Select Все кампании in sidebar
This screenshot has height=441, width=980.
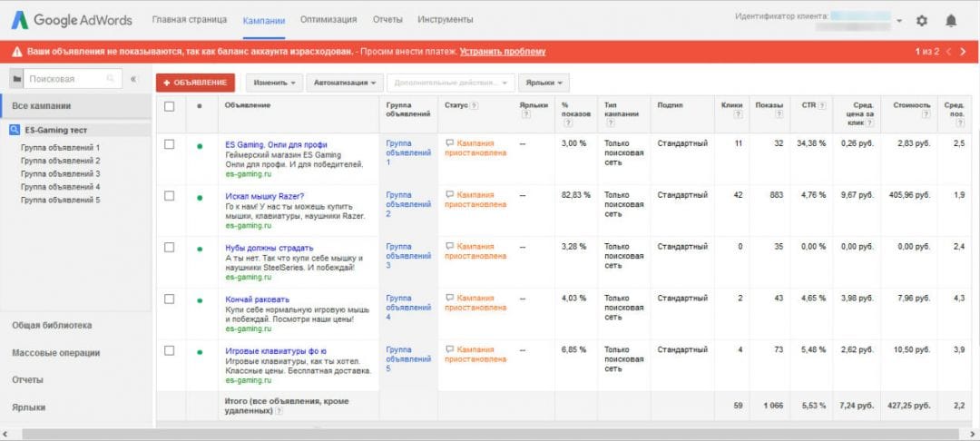tap(75, 106)
